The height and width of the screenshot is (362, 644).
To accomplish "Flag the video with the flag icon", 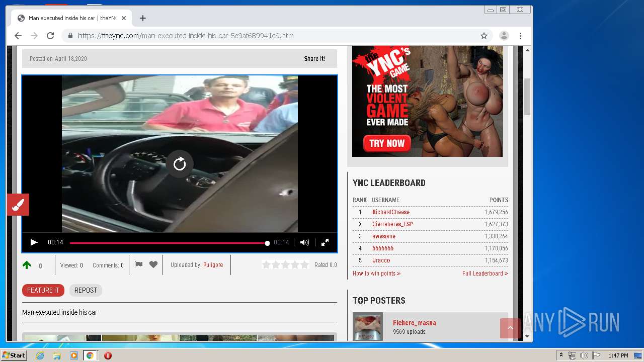I will coord(139,264).
